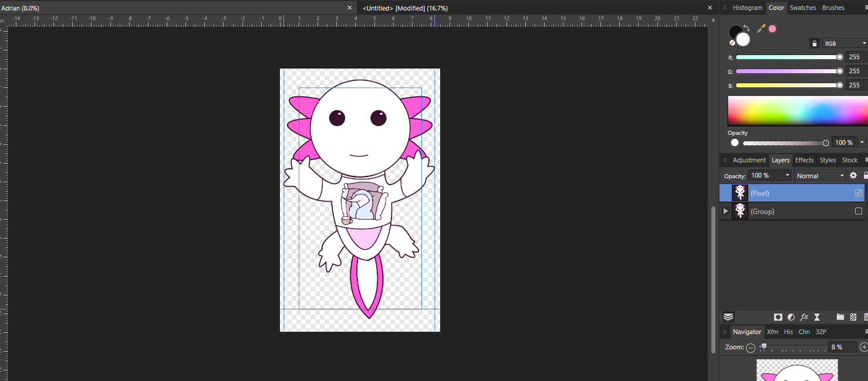Click the layers stack icon at the panel bottom
The height and width of the screenshot is (381, 868).
[x=728, y=317]
